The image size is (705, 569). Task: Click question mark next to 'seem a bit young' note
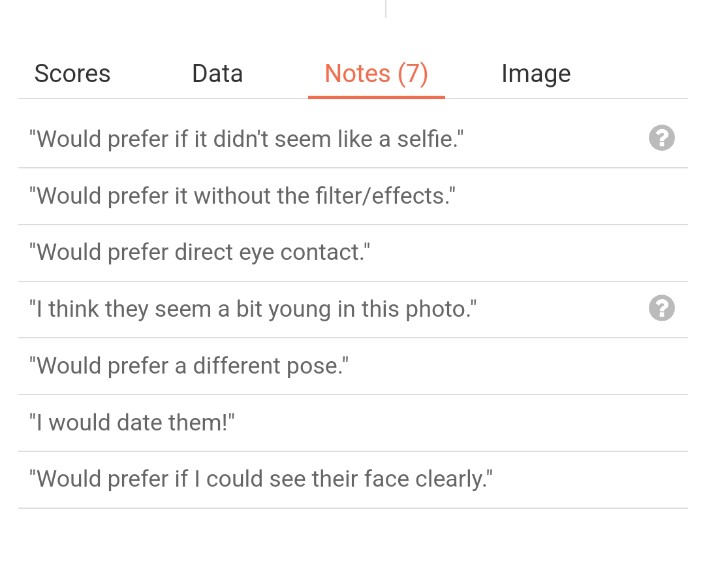tap(661, 309)
